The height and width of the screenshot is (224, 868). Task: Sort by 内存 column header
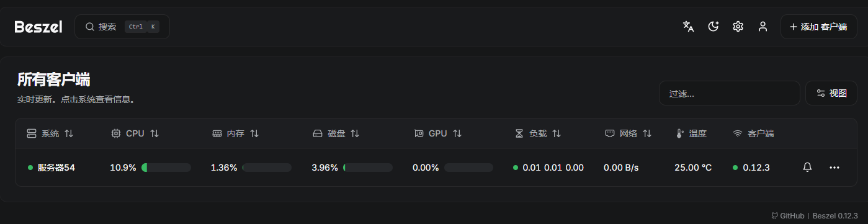235,133
